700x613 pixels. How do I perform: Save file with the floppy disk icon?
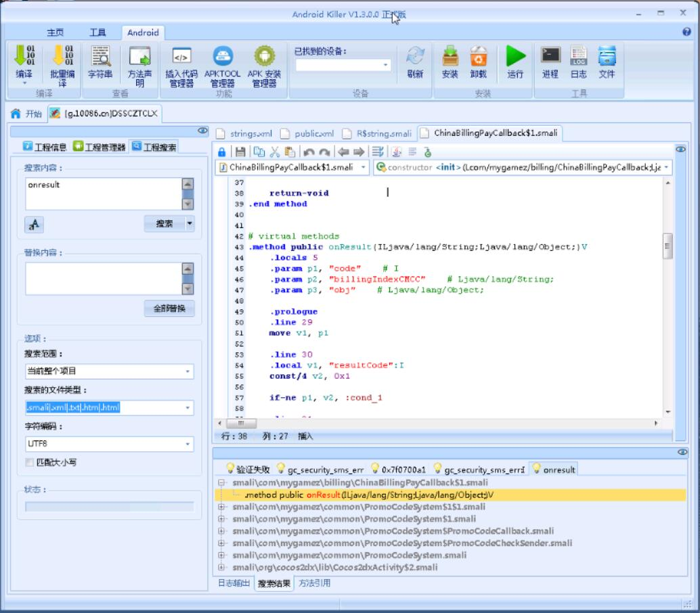click(x=240, y=152)
